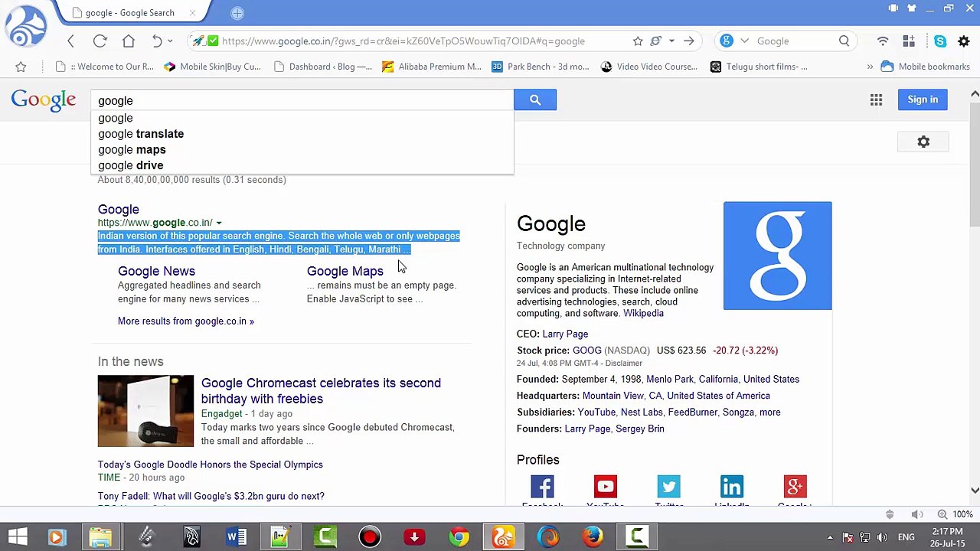
Task: Click the Sign in button
Action: tap(923, 99)
